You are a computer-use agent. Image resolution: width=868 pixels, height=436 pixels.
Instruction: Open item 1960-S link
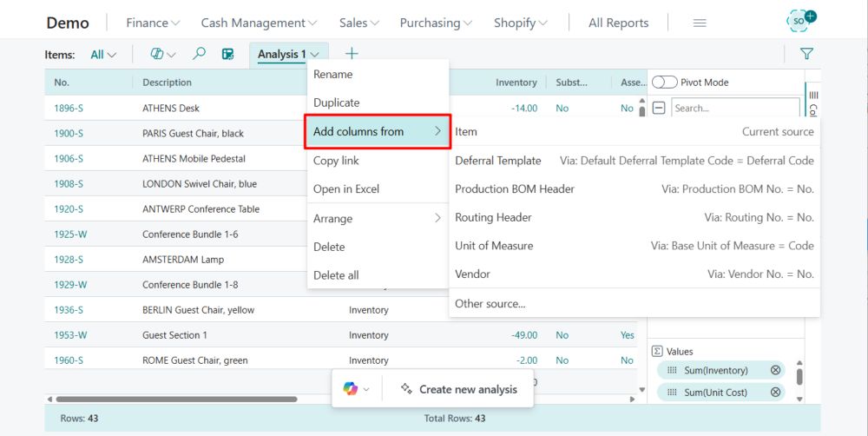(69, 360)
